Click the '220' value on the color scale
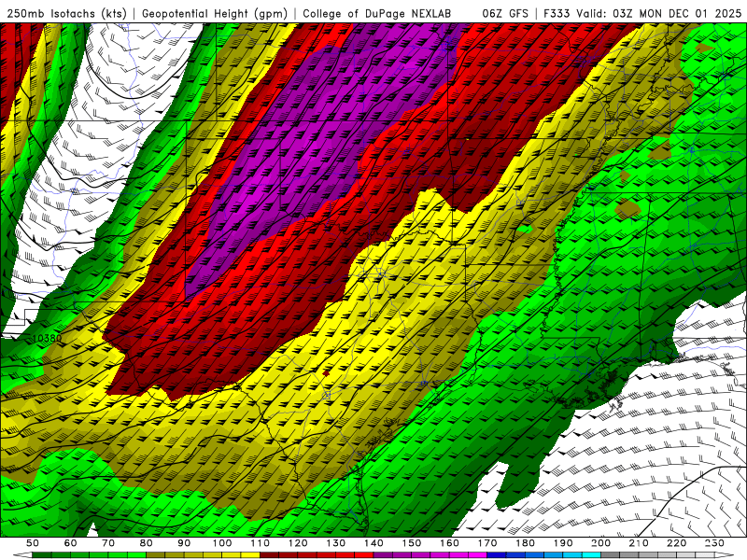 click(676, 543)
